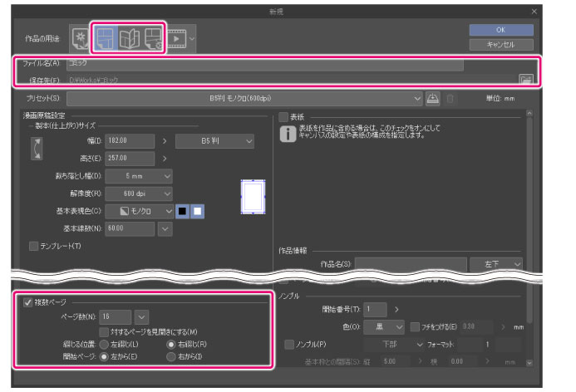Open the B5判 paper size dropdown
The width and height of the screenshot is (576, 392).
click(x=214, y=141)
